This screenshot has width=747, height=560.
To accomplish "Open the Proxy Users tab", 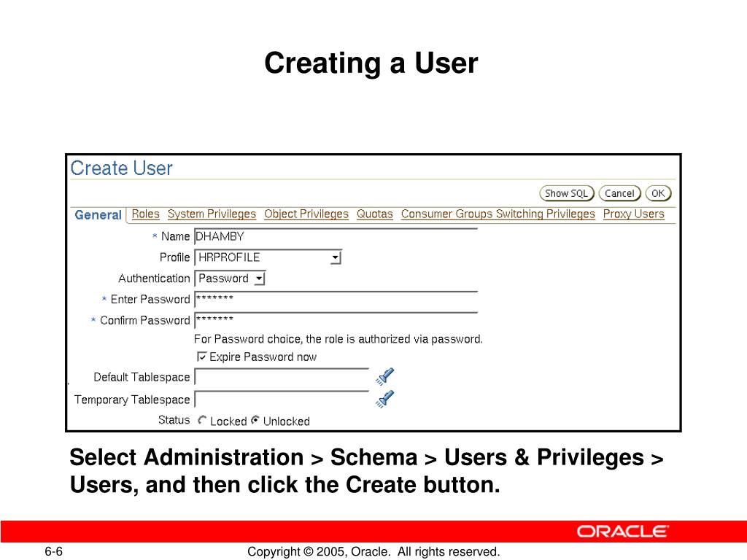I will tap(634, 214).
